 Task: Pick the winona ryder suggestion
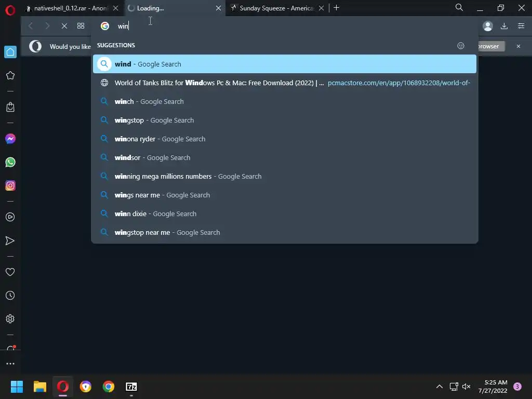click(x=284, y=139)
